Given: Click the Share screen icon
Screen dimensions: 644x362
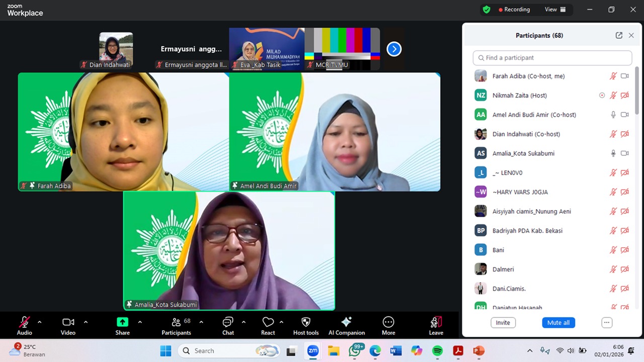Looking at the screenshot, I should click(x=122, y=322).
